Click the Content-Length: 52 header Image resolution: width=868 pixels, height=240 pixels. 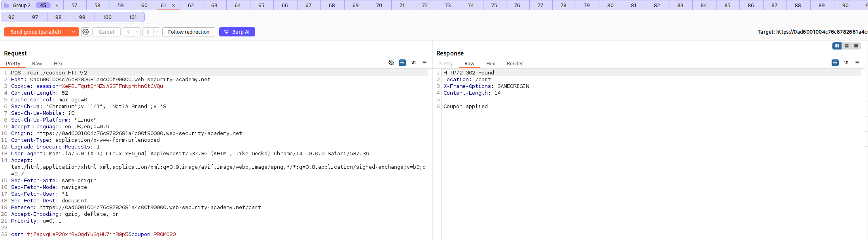tap(40, 93)
